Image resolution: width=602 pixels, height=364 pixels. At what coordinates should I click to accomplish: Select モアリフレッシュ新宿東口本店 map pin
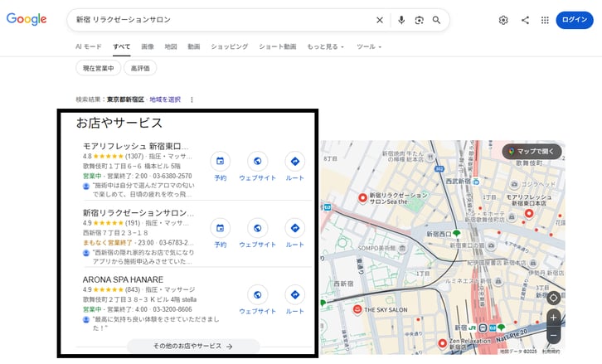tap(529, 213)
